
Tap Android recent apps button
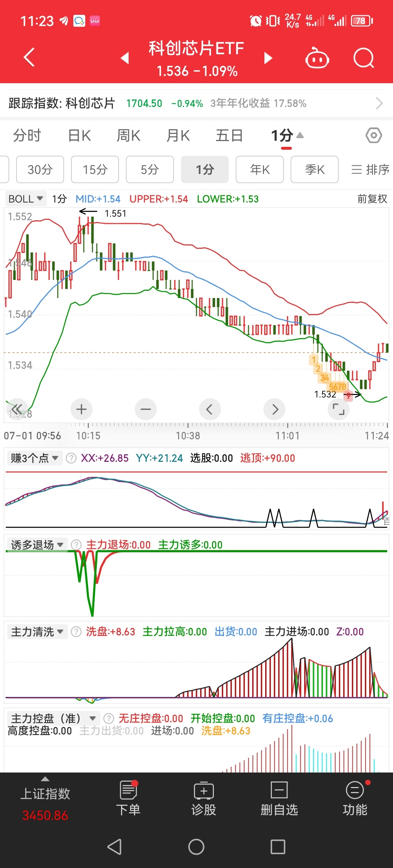(x=278, y=847)
